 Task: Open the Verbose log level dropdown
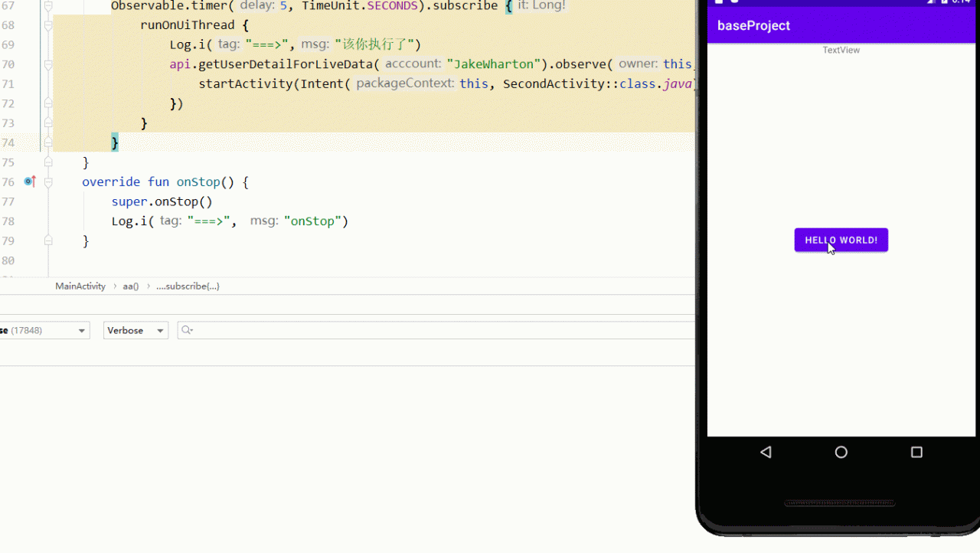tap(136, 330)
